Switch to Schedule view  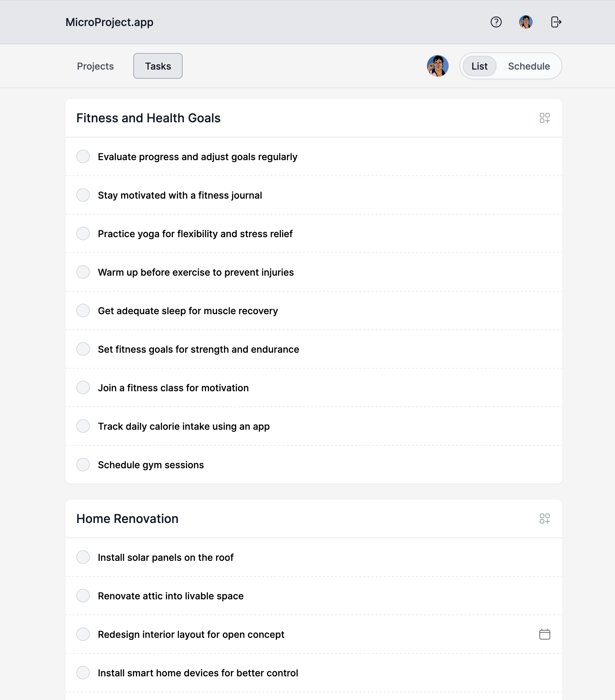point(529,66)
